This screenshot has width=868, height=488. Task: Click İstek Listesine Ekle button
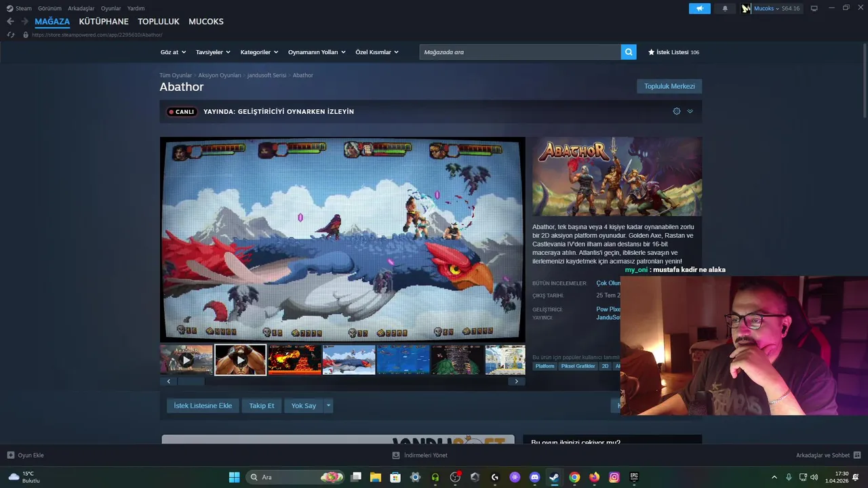pos(203,405)
